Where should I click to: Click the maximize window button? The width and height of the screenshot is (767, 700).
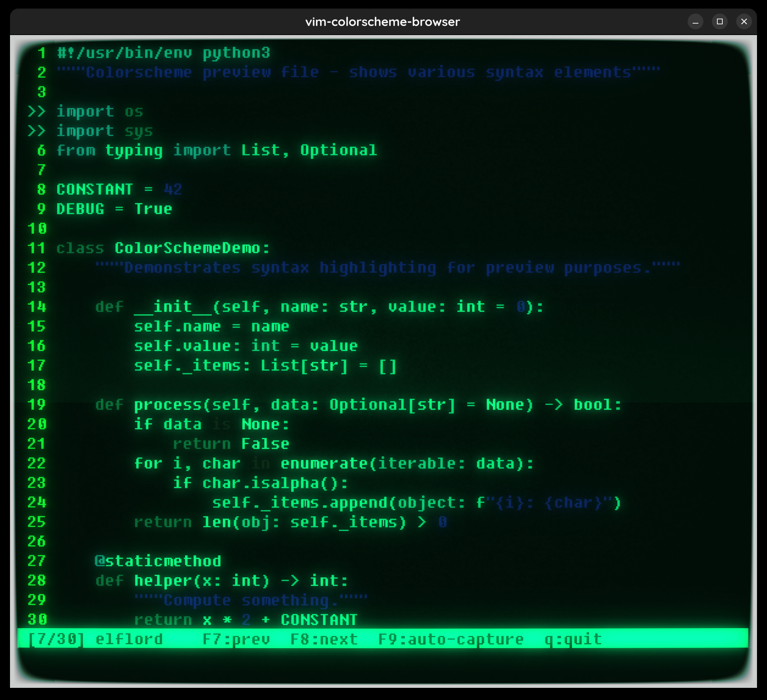[719, 22]
